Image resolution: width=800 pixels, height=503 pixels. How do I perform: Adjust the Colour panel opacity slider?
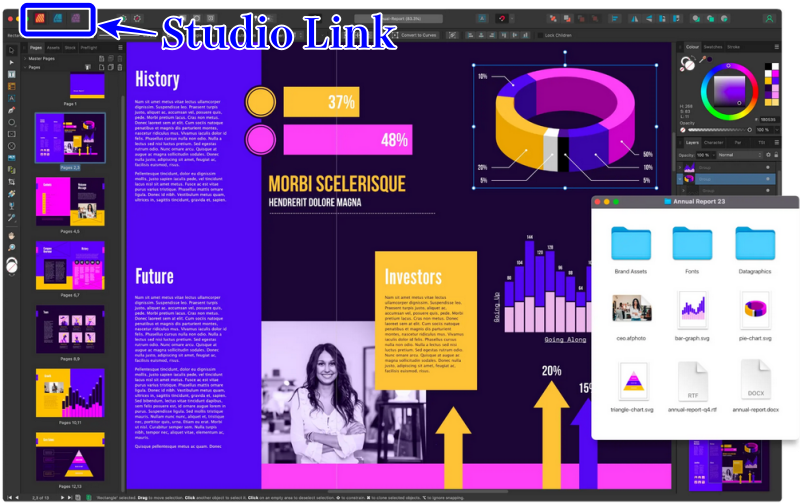click(721, 130)
